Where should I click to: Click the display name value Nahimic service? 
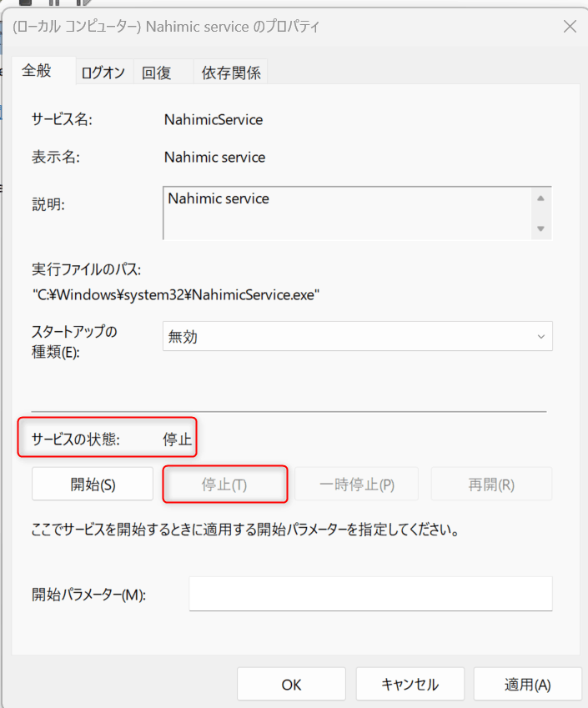click(214, 157)
